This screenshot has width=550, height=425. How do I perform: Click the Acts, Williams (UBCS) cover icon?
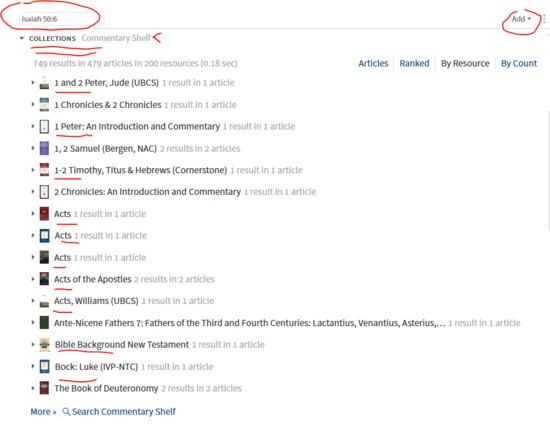pyautogui.click(x=44, y=301)
